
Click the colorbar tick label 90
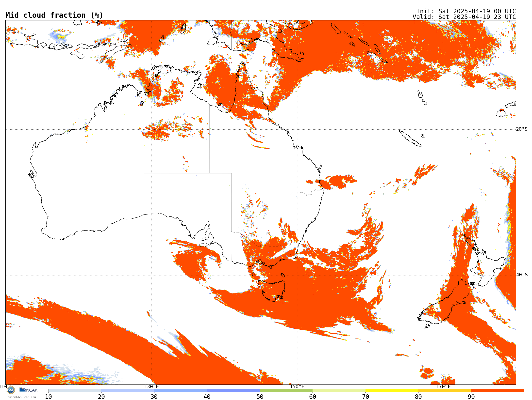click(x=471, y=397)
